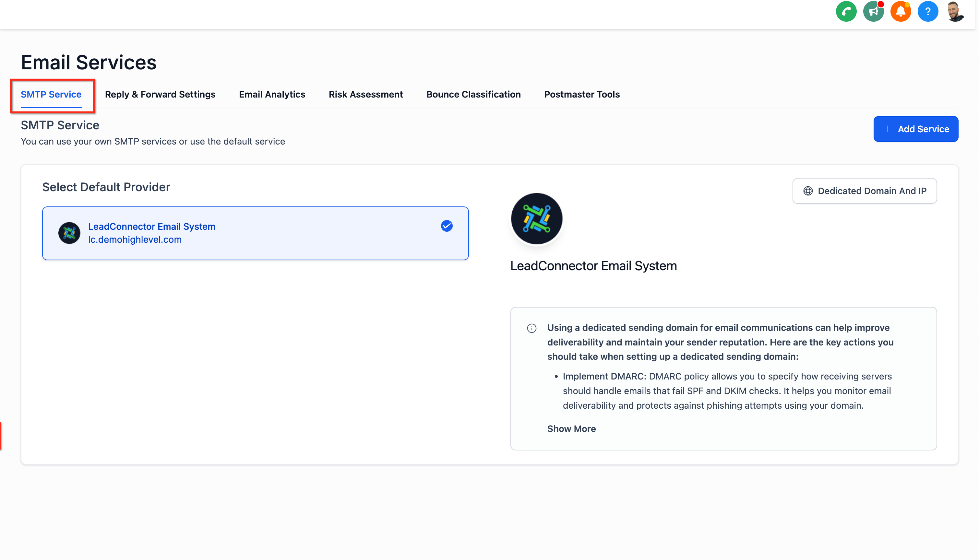This screenshot has height=560, width=979.
Task: Click the SMTP Service section heading
Action: pos(60,125)
